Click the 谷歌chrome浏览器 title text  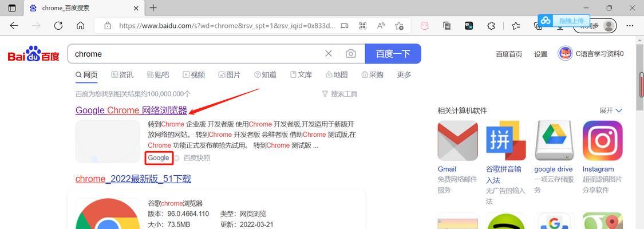point(175,203)
